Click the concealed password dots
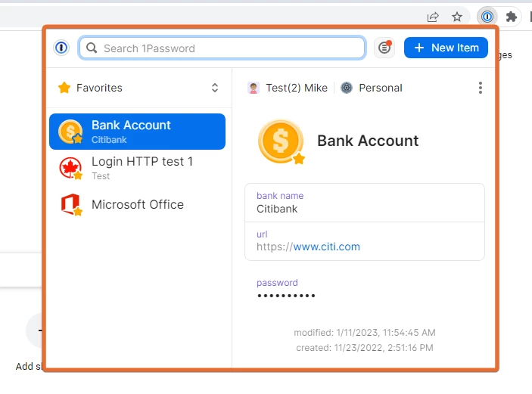 [x=286, y=296]
